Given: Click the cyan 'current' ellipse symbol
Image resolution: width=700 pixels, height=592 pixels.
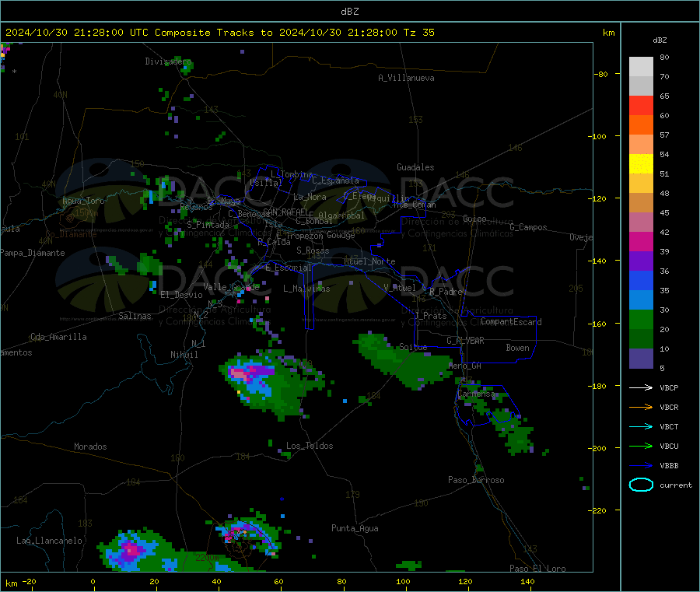Looking at the screenshot, I should coord(641,485).
